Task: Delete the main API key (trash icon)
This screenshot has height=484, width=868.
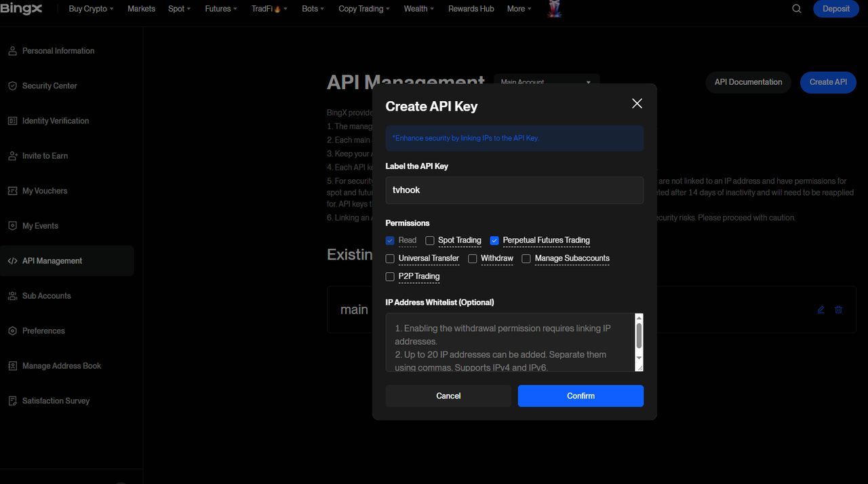Action: [x=838, y=310]
